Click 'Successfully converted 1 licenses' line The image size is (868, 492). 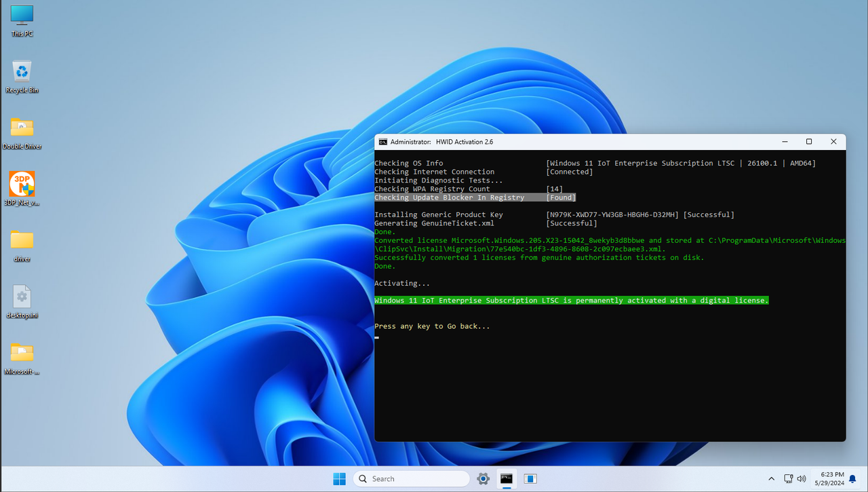(x=539, y=257)
